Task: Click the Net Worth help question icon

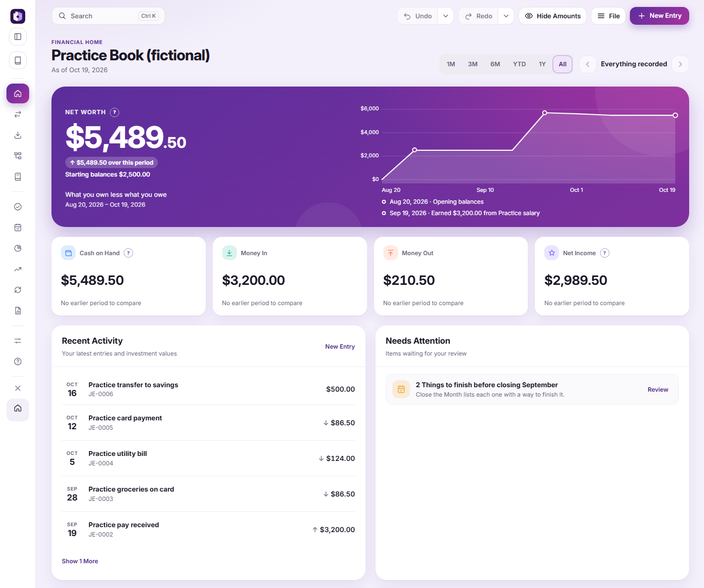Action: [114, 112]
